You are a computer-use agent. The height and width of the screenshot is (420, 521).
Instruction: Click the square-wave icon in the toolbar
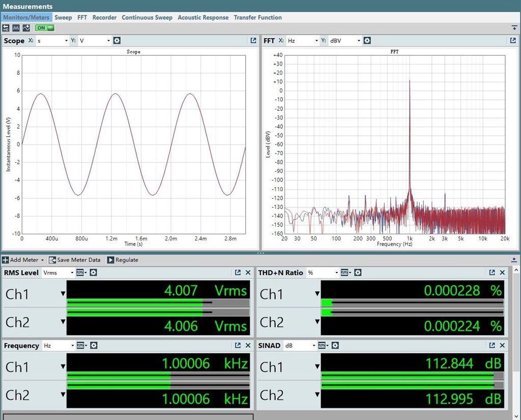point(16,27)
